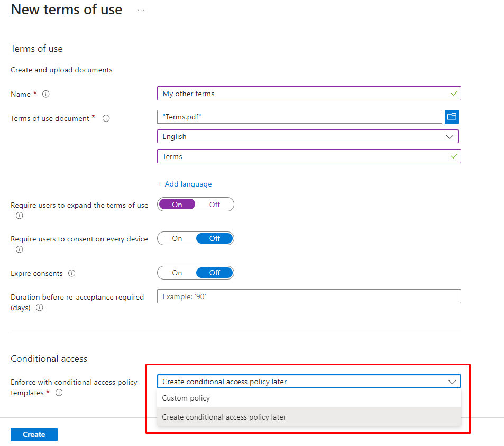Turn on Require users to consent on every device
The image size is (504, 446).
pyautogui.click(x=177, y=238)
